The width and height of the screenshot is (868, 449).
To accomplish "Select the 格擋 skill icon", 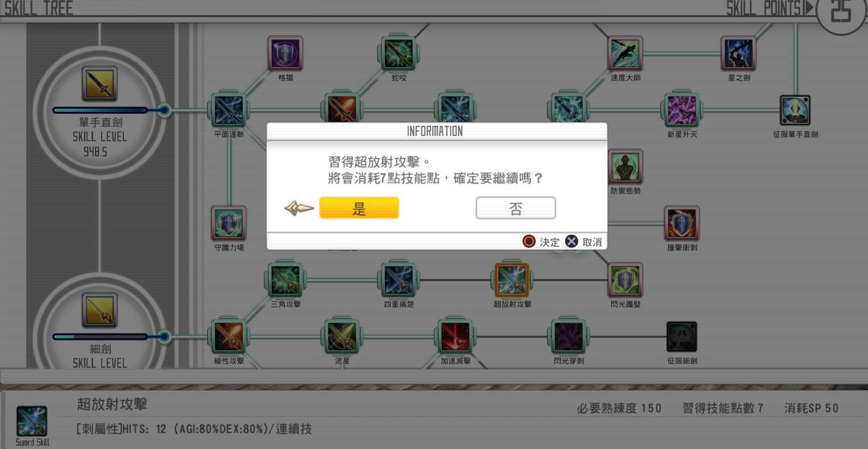I will pos(285,53).
